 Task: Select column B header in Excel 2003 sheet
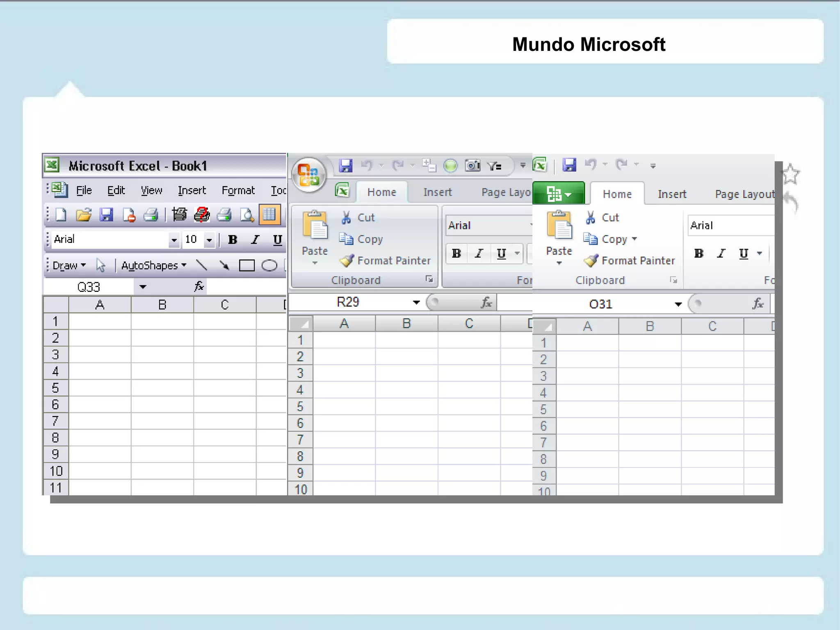(162, 305)
